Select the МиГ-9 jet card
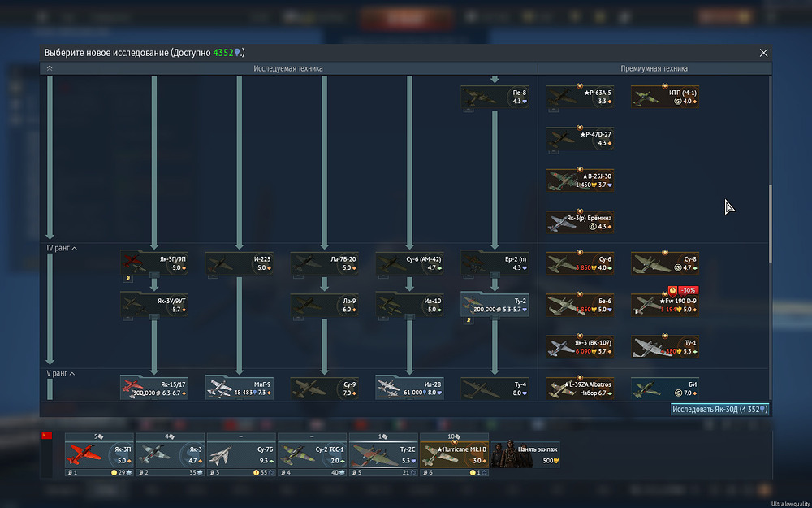 [240, 389]
